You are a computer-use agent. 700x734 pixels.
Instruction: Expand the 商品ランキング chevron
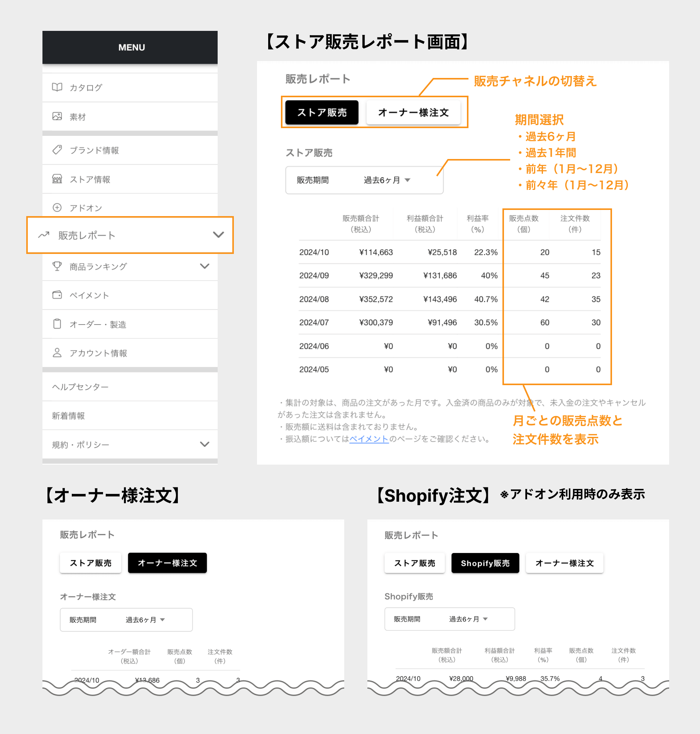(x=205, y=266)
